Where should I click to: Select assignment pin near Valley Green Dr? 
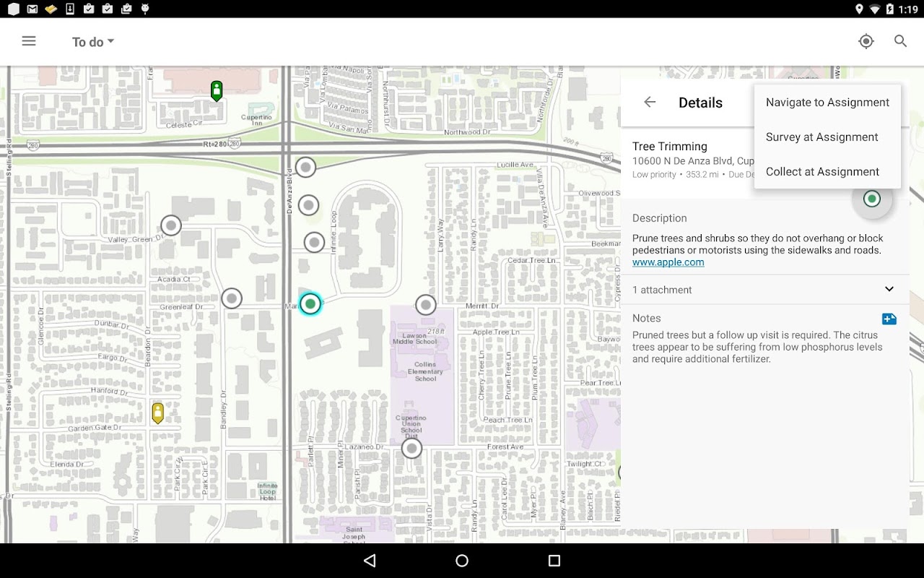[x=171, y=225]
